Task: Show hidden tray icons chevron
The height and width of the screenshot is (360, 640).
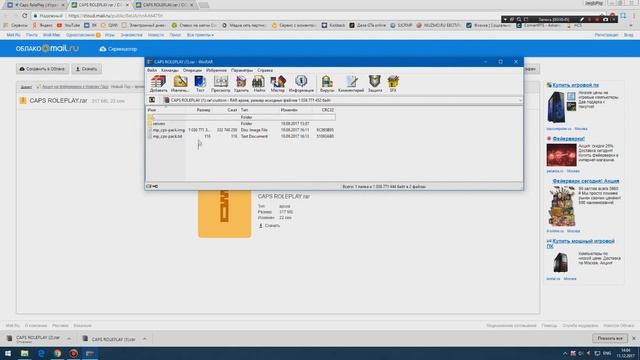Action: point(565,353)
